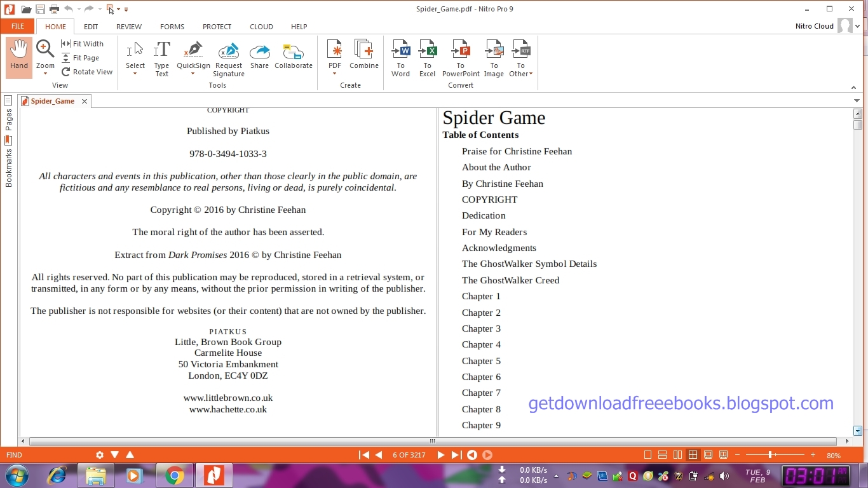The image size is (868, 488).
Task: Jump to the first page
Action: click(x=364, y=455)
